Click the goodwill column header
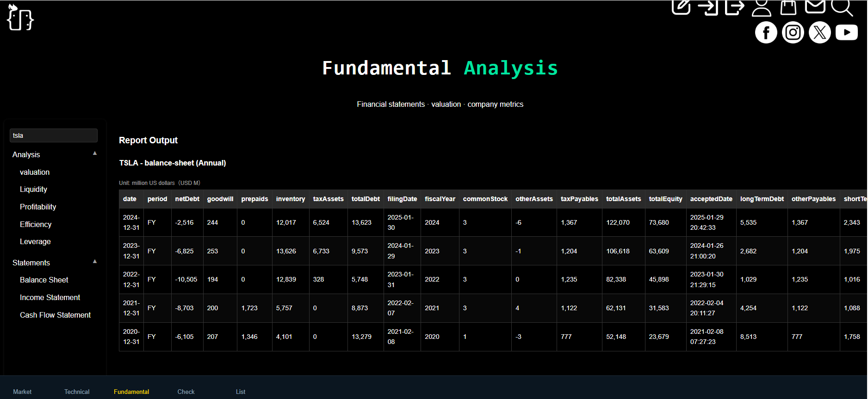 click(x=220, y=199)
